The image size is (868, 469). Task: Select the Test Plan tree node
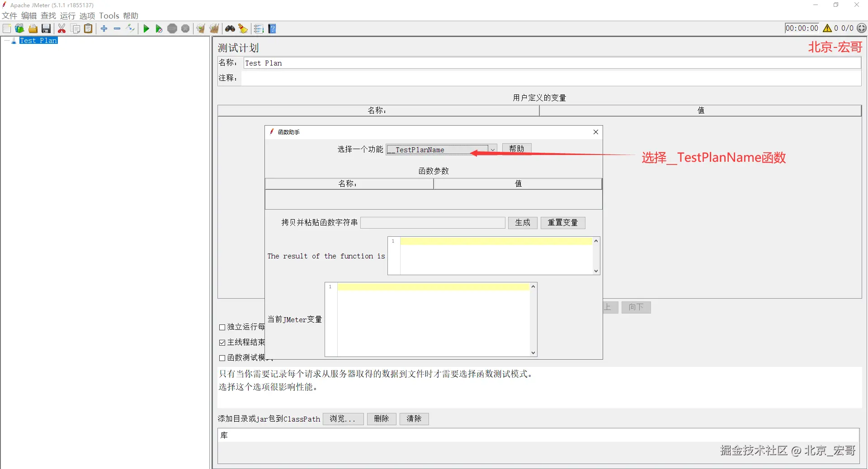(38, 40)
